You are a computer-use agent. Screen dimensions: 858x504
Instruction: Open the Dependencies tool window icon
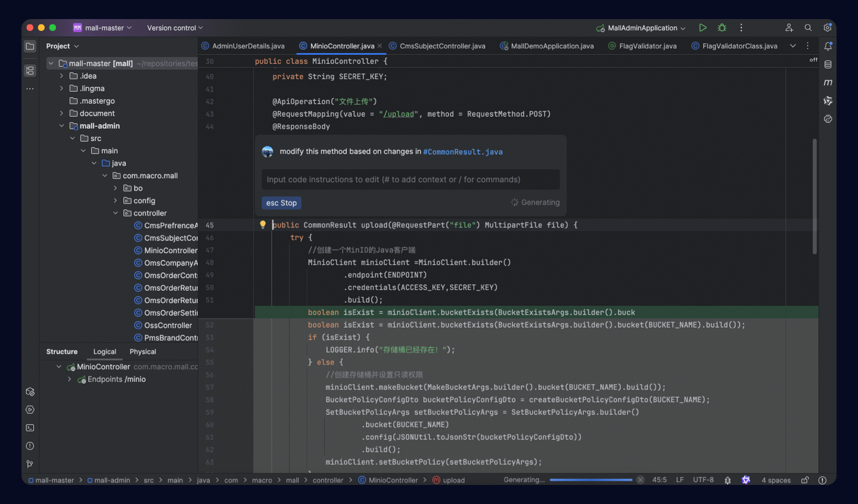pos(30,391)
